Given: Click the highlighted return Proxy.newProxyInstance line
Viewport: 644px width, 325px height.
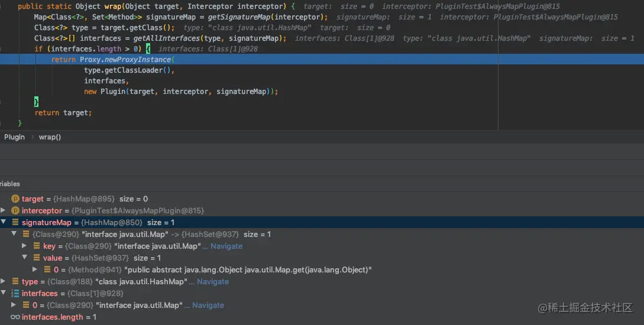Looking at the screenshot, I should (x=322, y=60).
